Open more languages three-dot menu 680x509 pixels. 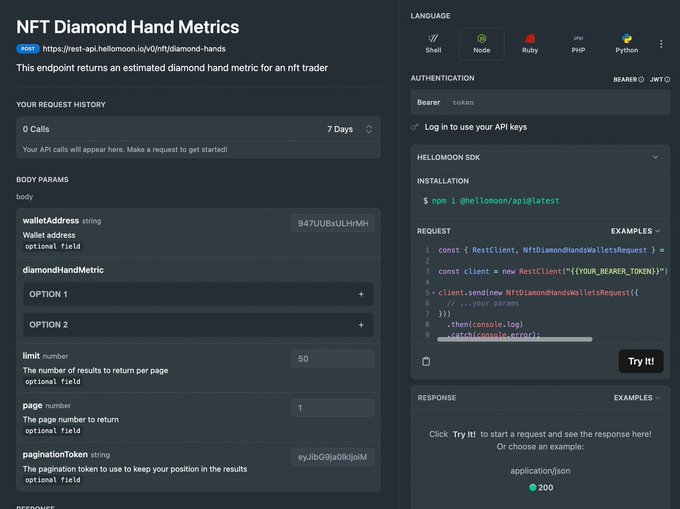click(661, 44)
